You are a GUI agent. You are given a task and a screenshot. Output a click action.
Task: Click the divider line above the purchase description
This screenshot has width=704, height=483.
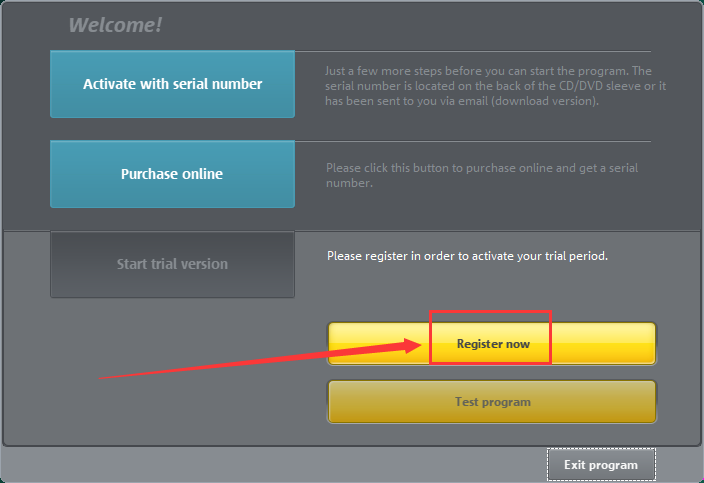point(472,141)
